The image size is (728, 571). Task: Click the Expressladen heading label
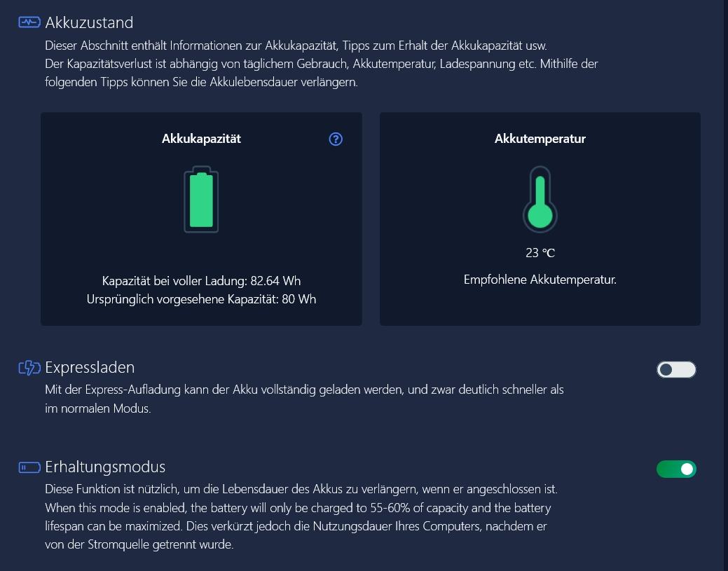coord(90,368)
